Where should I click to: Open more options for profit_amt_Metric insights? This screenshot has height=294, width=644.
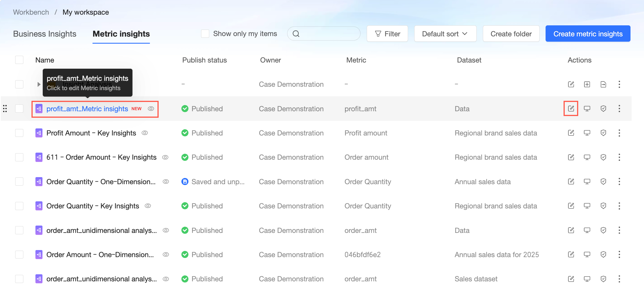click(619, 108)
